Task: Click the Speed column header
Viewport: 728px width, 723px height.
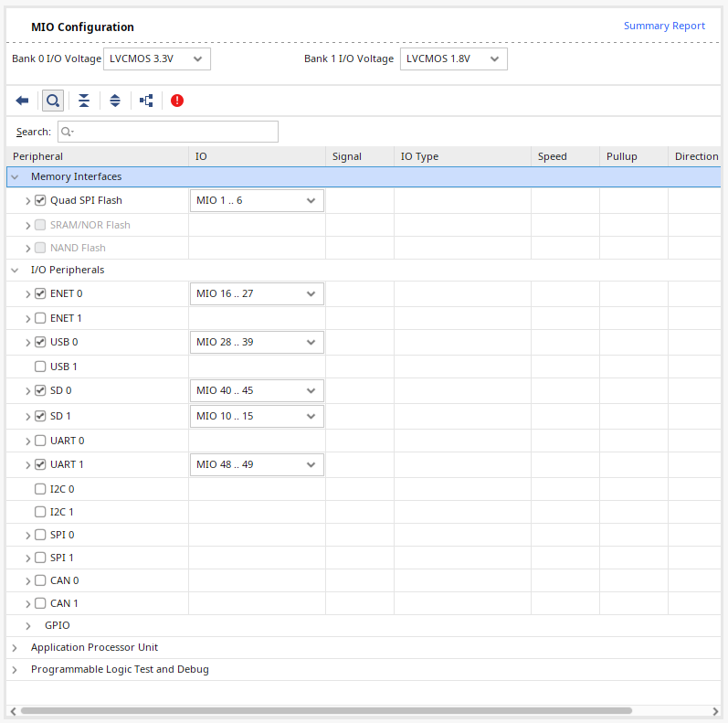Action: tap(565, 156)
